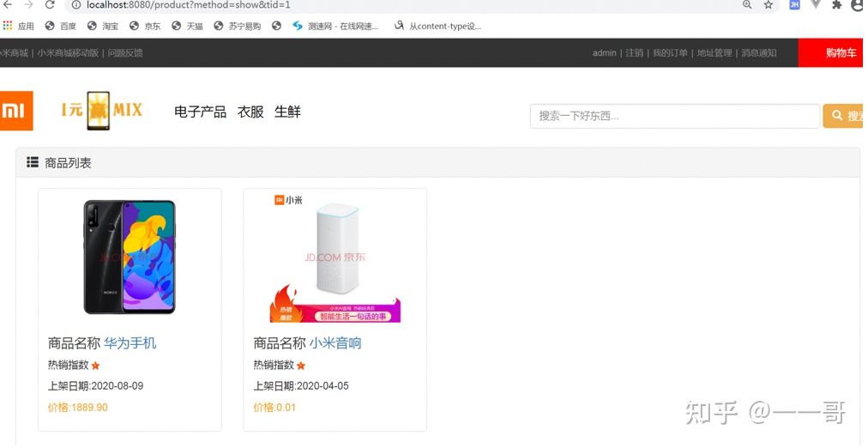Open the 小米音响 product link

(x=335, y=343)
